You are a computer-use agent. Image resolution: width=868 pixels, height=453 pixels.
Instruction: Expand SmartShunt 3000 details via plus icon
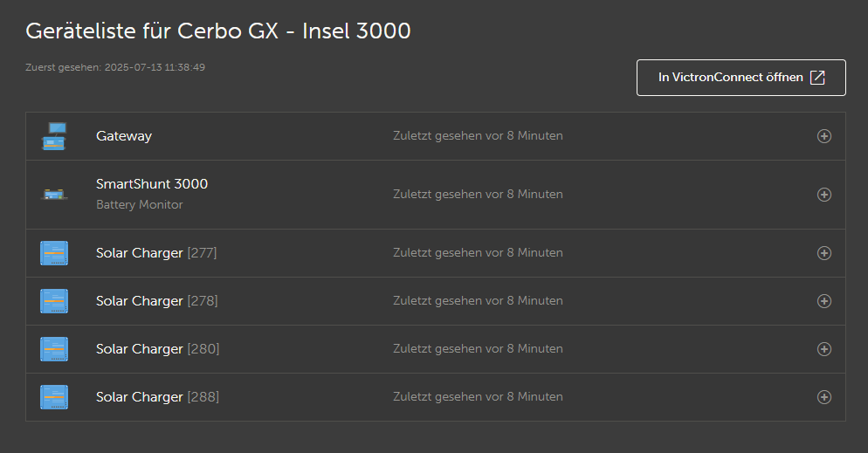pyautogui.click(x=823, y=195)
